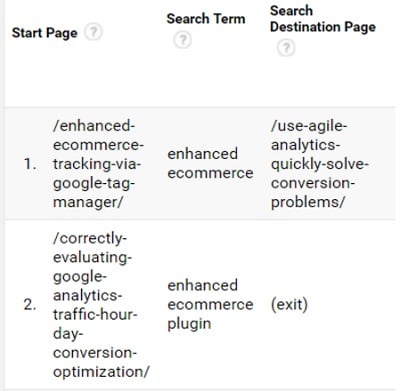
Task: Select the 'enhanced ecommerce plugin' search term
Action: coord(210,304)
